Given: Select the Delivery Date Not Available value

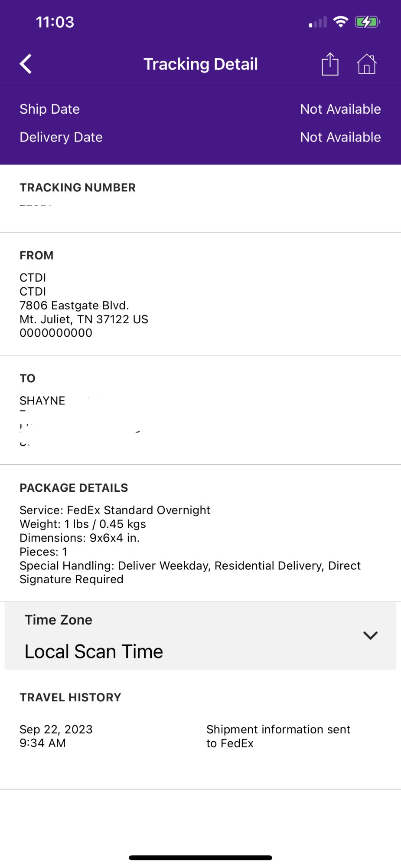Looking at the screenshot, I should pos(341,137).
